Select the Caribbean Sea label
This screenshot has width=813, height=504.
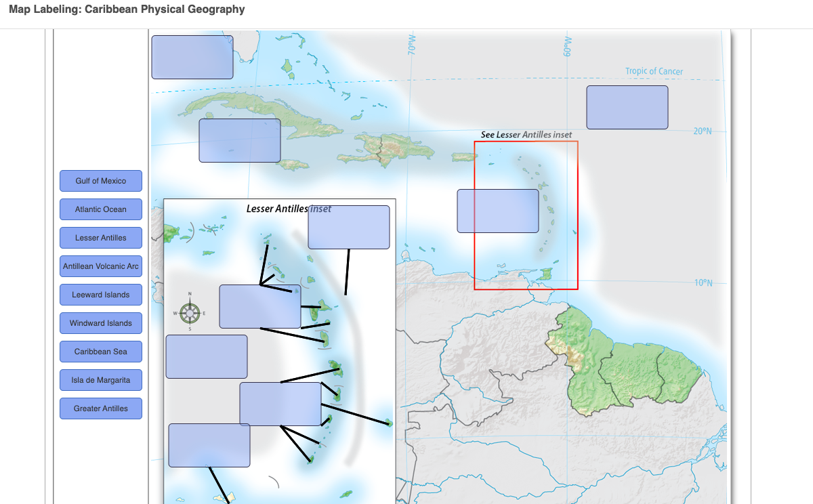pos(100,352)
